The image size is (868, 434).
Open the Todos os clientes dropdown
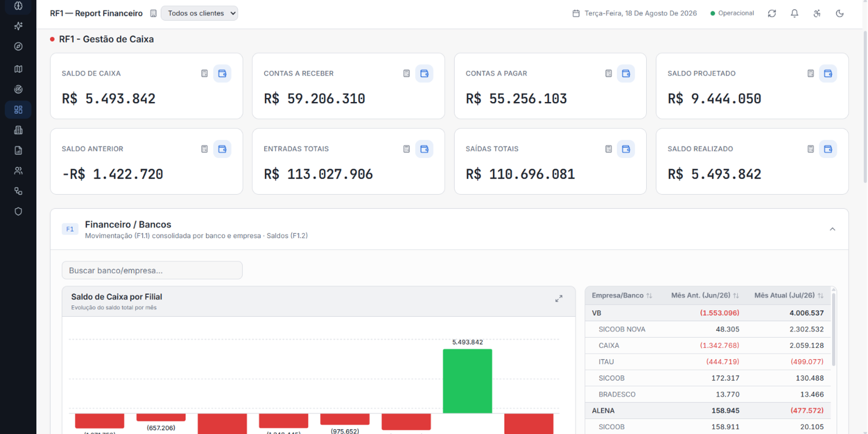tap(200, 14)
